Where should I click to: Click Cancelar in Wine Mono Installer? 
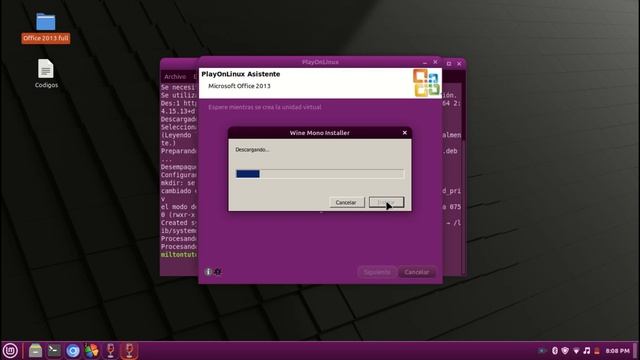click(x=346, y=202)
